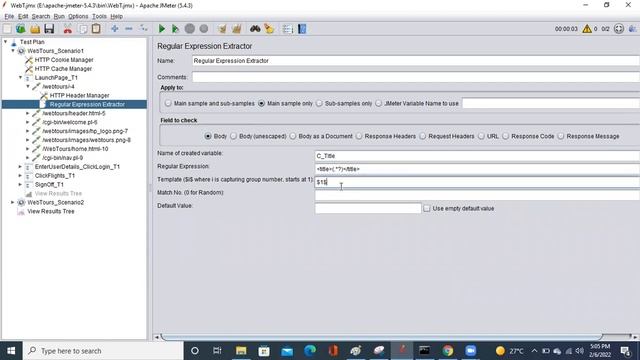
Task: Select Body field to check radio
Action: pos(208,136)
